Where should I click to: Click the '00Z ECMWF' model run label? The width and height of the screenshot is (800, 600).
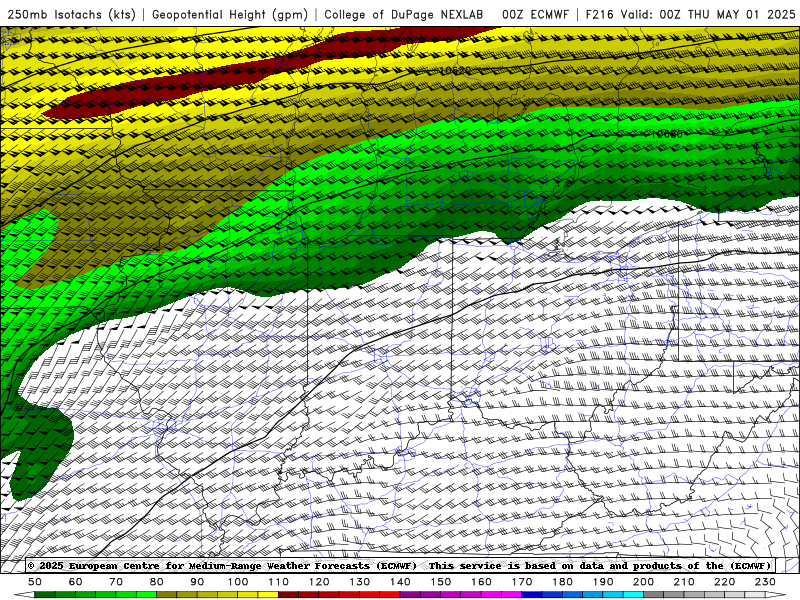click(x=535, y=14)
